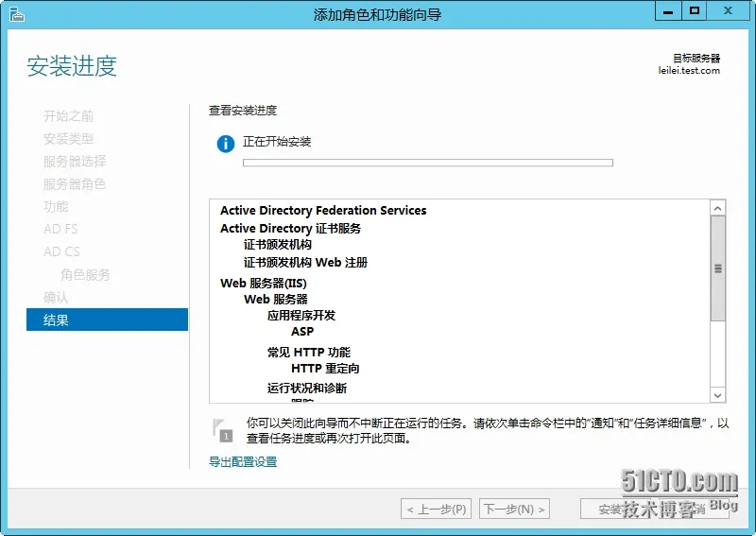The width and height of the screenshot is (756, 536).
Task: Click the HTTP 重定向 entry
Action: [325, 369]
